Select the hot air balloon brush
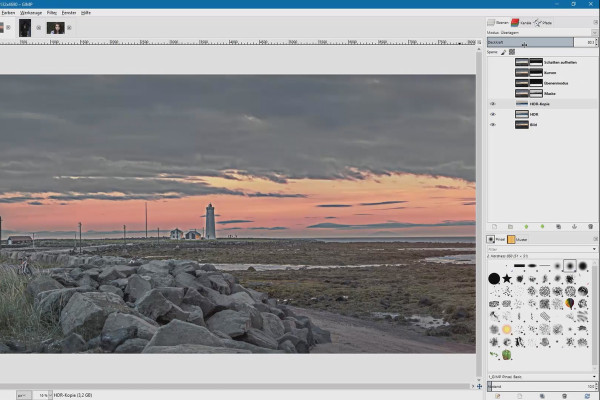This screenshot has height=400, width=600. tap(570, 304)
